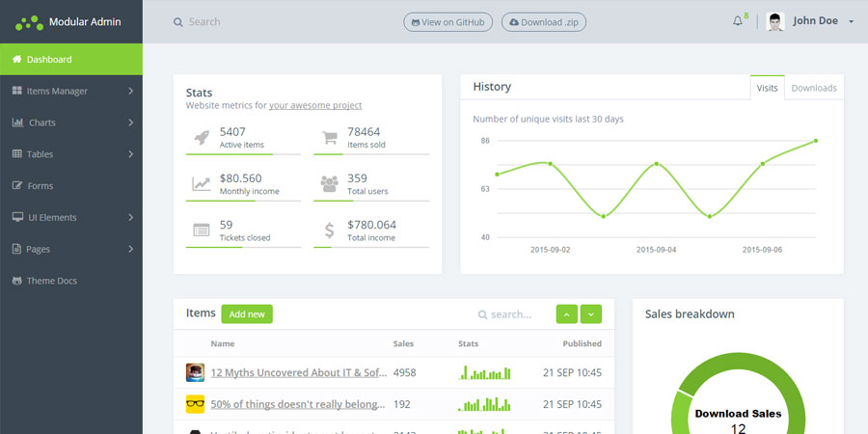Open '12 Myths Uncovered About IT' link
The width and height of the screenshot is (868, 434).
pos(299,372)
